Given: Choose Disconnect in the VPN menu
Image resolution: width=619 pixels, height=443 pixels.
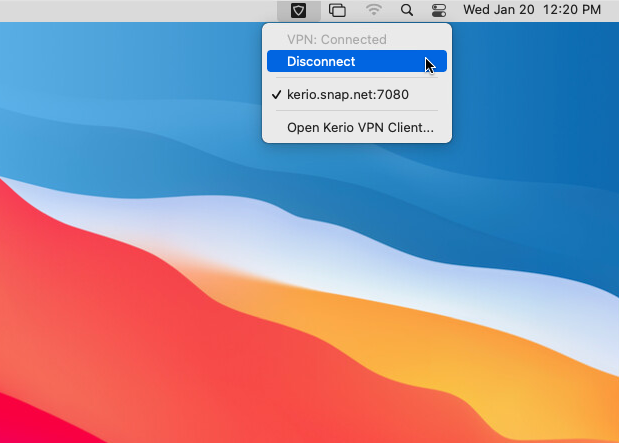Looking at the screenshot, I should pos(357,61).
